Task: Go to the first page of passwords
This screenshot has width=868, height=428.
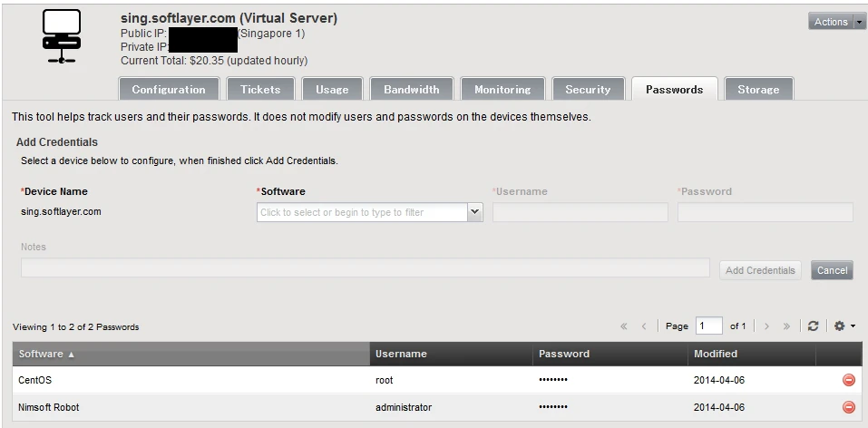Action: (x=624, y=326)
